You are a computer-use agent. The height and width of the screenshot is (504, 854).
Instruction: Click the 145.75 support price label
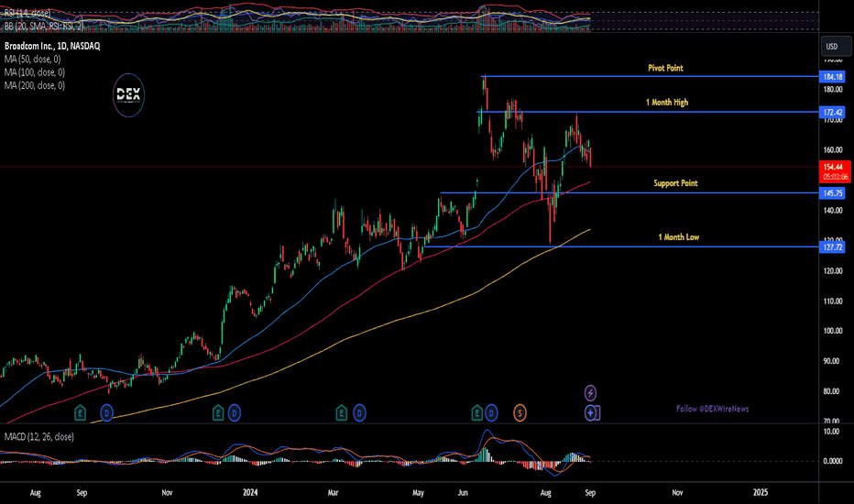(833, 192)
